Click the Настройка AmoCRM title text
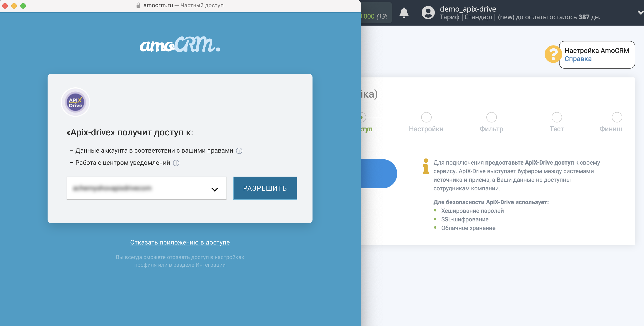The width and height of the screenshot is (644, 326). coord(597,50)
